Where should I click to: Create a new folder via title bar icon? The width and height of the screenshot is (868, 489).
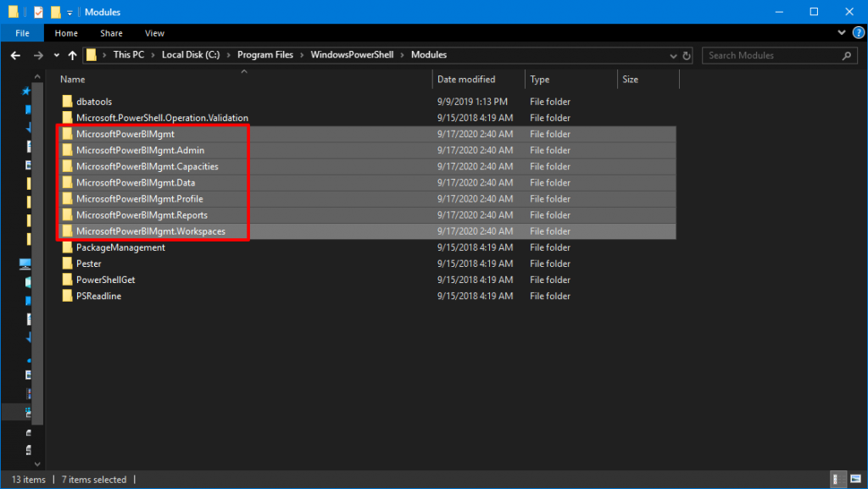click(x=56, y=12)
